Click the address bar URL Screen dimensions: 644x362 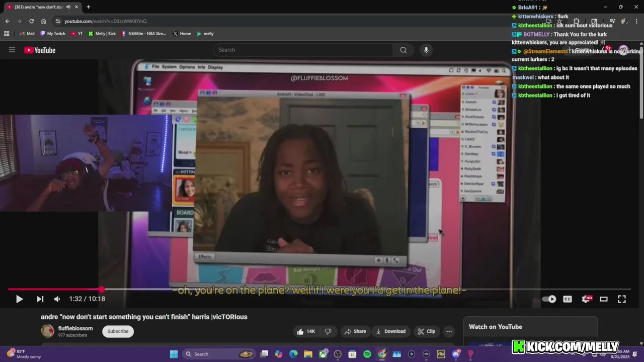[106, 21]
